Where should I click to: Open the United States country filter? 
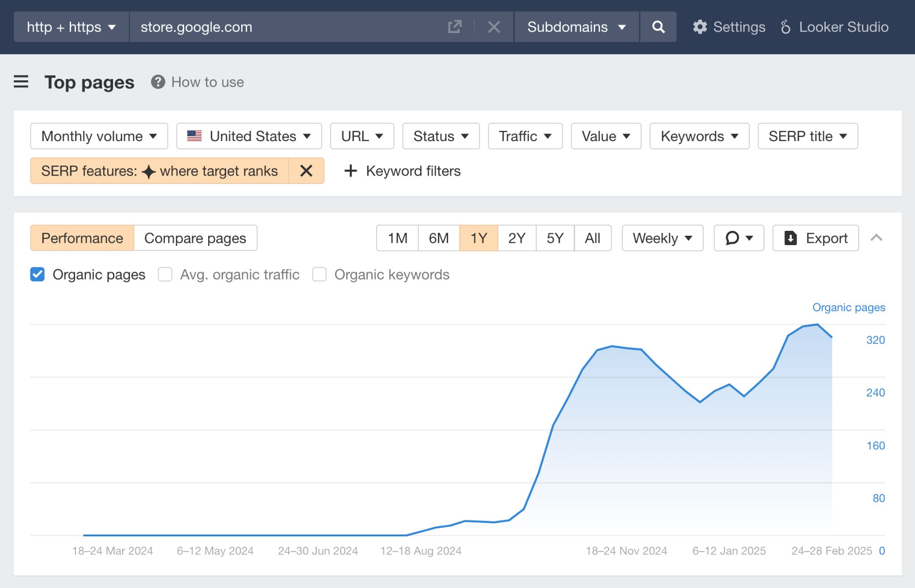(249, 136)
